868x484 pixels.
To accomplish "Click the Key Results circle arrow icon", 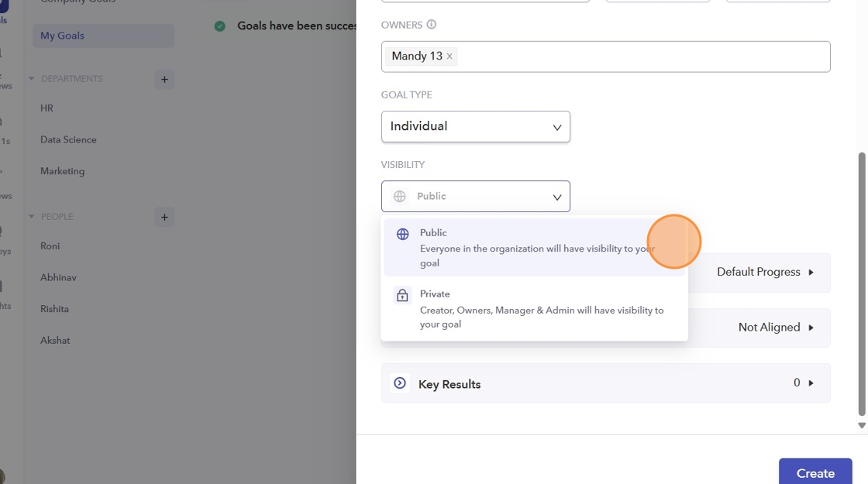I will pyautogui.click(x=400, y=383).
